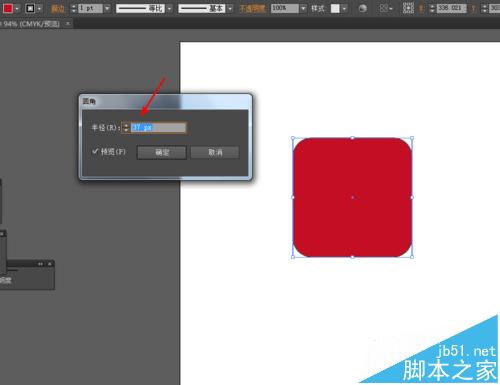The width and height of the screenshot is (500, 385).
Task: Click the 样式 graphic style swatch
Action: click(335, 9)
